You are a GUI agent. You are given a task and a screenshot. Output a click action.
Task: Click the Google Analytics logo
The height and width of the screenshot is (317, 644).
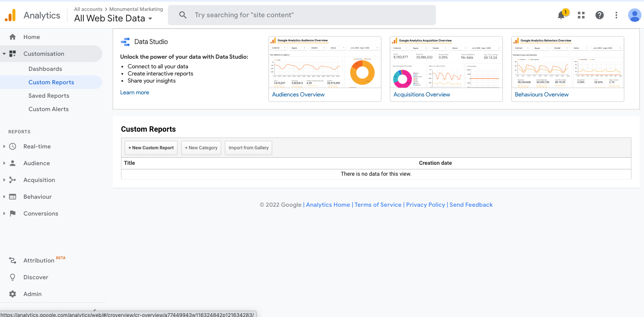10,16
